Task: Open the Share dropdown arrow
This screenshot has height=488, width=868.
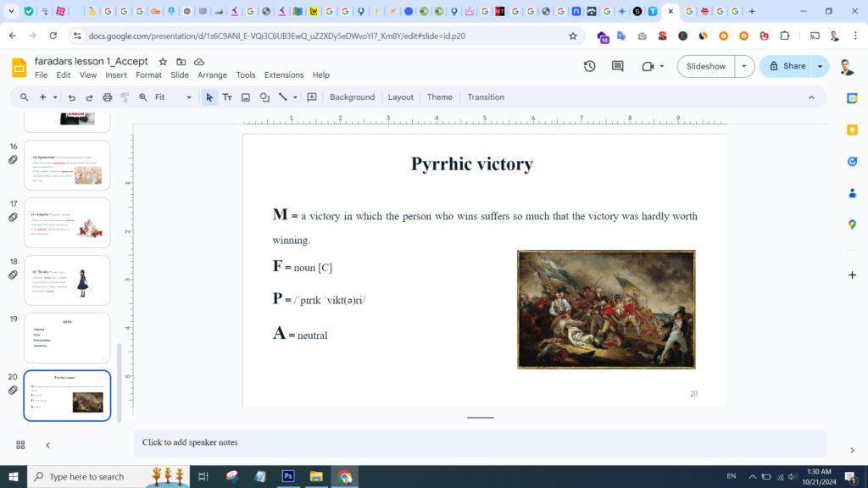Action: pos(819,66)
